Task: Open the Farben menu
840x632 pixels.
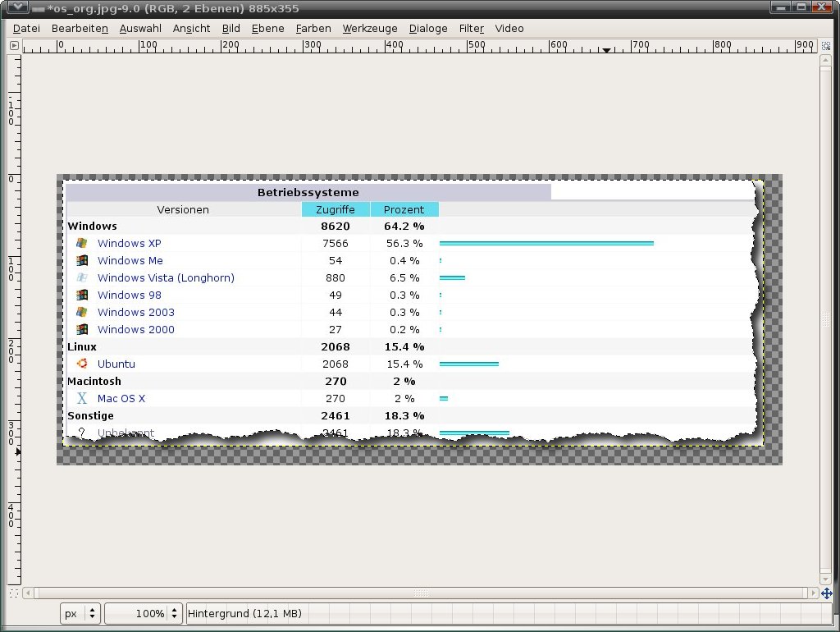Action: (x=313, y=28)
